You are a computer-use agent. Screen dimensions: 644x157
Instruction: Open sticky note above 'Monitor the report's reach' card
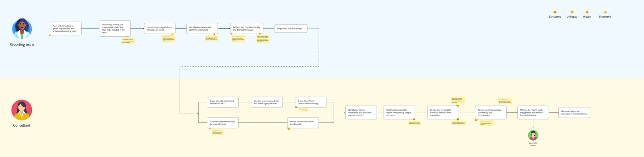coord(505,101)
